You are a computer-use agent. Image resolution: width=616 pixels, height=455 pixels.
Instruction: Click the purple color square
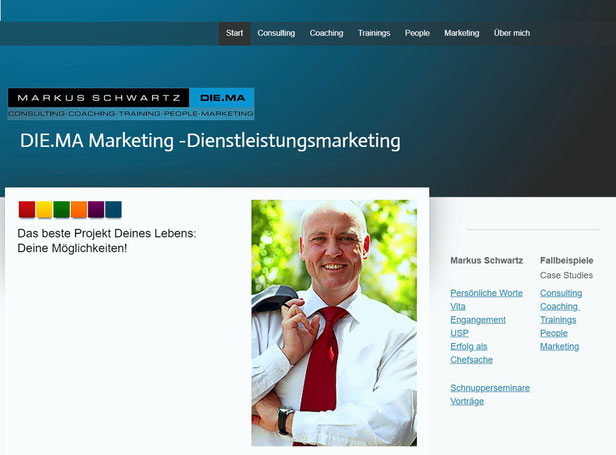(96, 209)
